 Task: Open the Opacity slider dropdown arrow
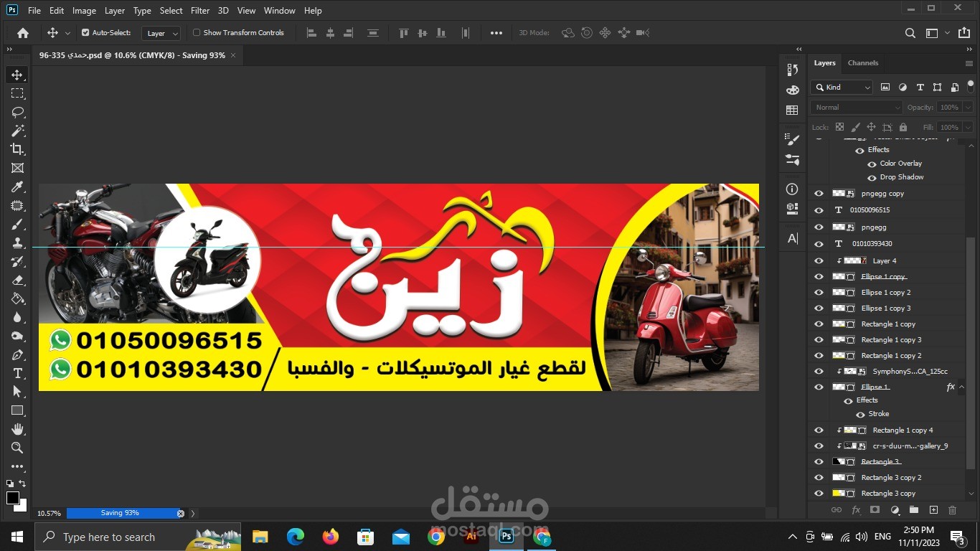pos(968,108)
